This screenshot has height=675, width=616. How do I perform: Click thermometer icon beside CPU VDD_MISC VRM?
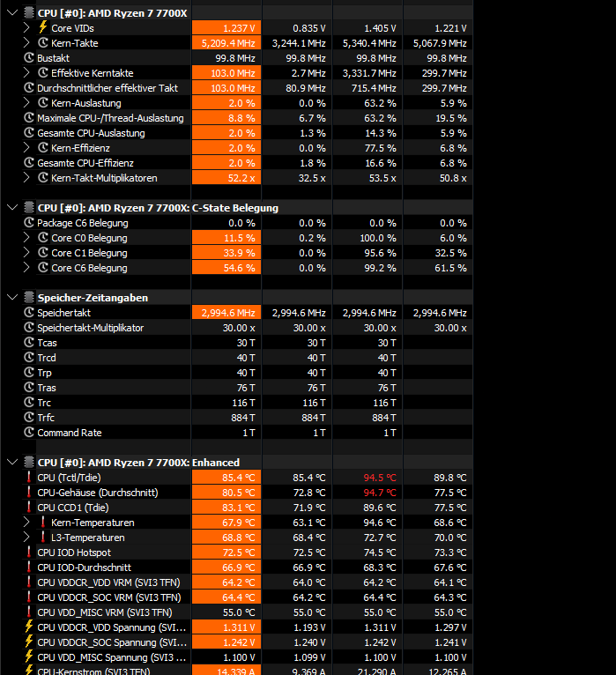click(x=29, y=612)
